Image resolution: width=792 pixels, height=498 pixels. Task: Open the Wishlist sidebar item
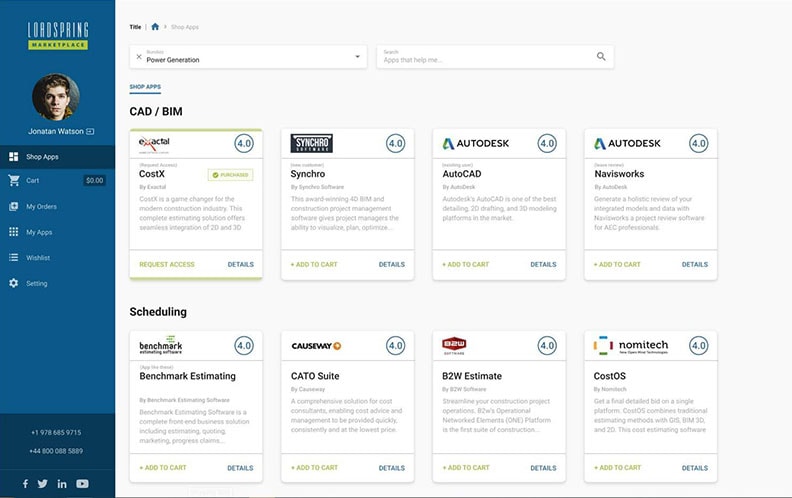[x=58, y=258]
